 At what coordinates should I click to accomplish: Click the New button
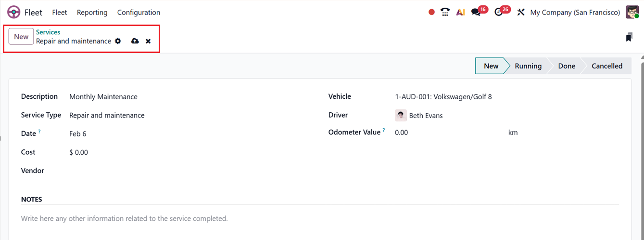click(21, 37)
